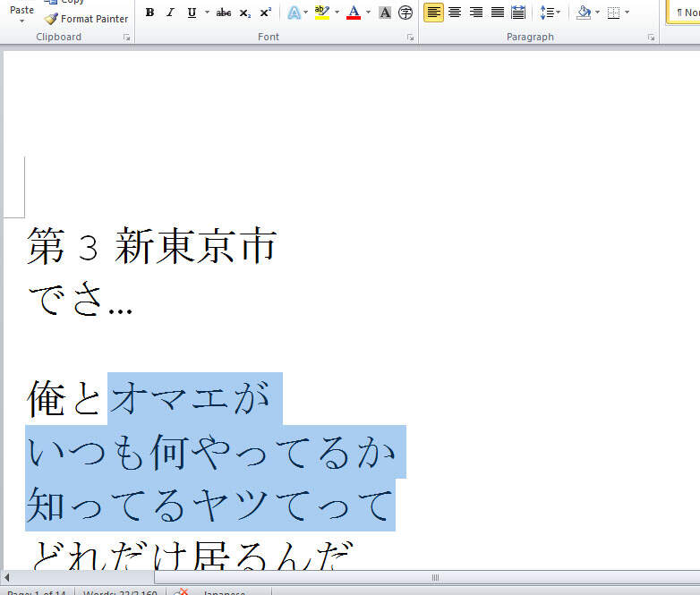The height and width of the screenshot is (595, 700).
Task: Toggle underline formatting
Action: (192, 13)
